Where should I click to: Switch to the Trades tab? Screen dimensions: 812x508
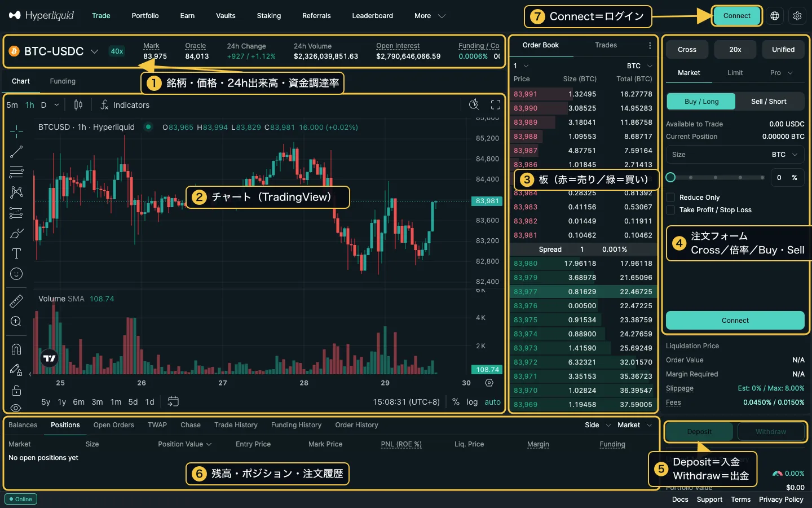click(606, 45)
